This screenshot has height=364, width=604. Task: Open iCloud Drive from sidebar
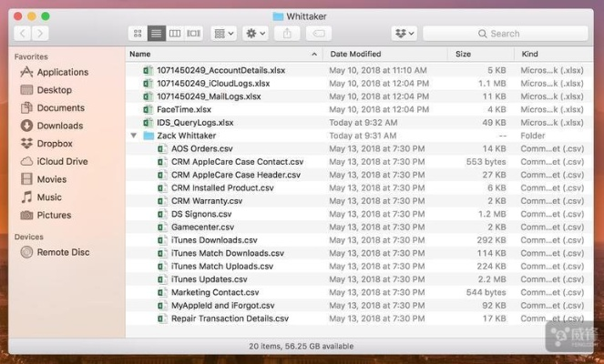pos(62,161)
